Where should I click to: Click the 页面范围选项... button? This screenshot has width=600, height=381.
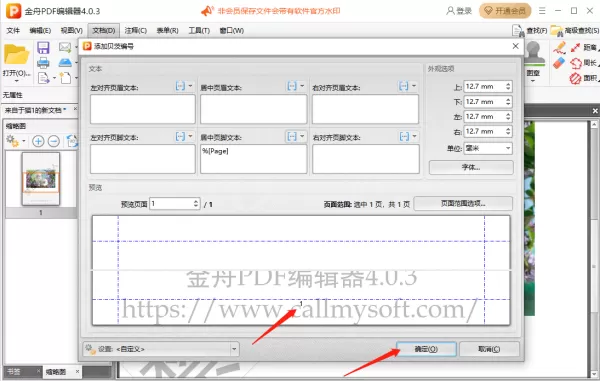(x=463, y=204)
